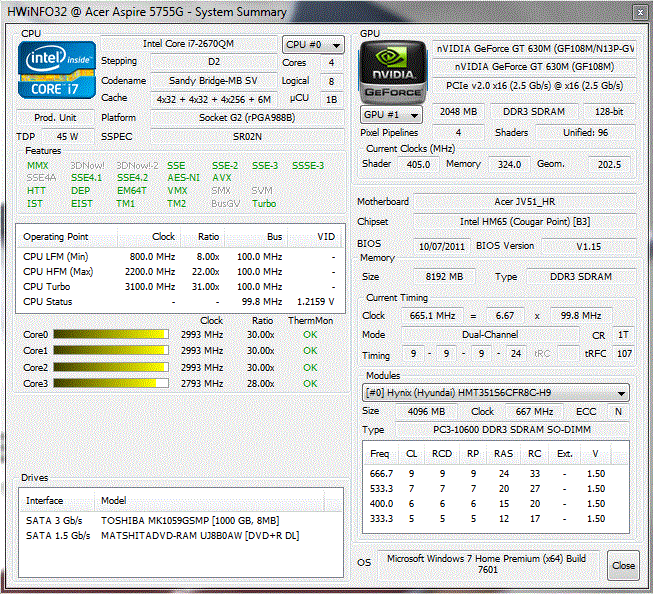Click the Intel Core i7 logo
Viewport: 653px width, 594px height.
click(x=57, y=70)
